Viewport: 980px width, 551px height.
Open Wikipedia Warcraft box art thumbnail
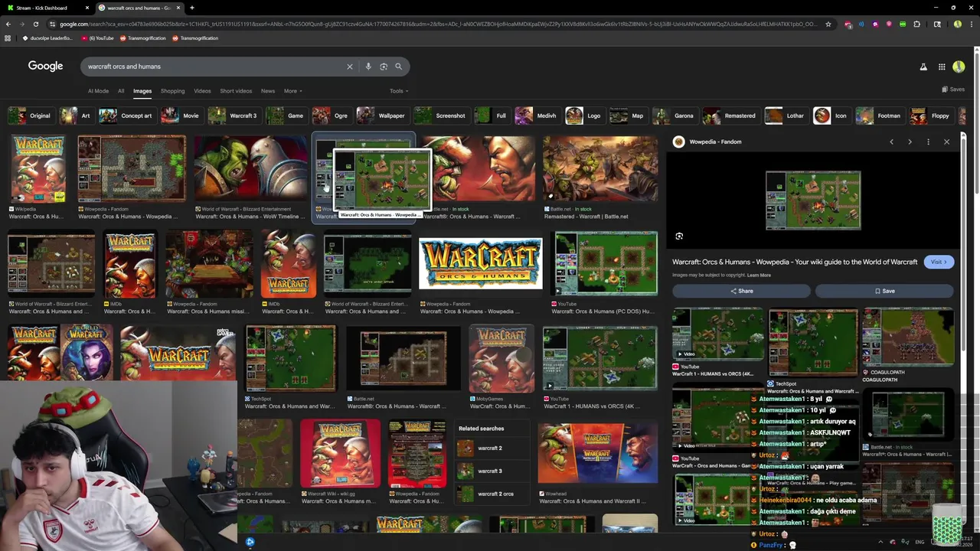pos(38,169)
